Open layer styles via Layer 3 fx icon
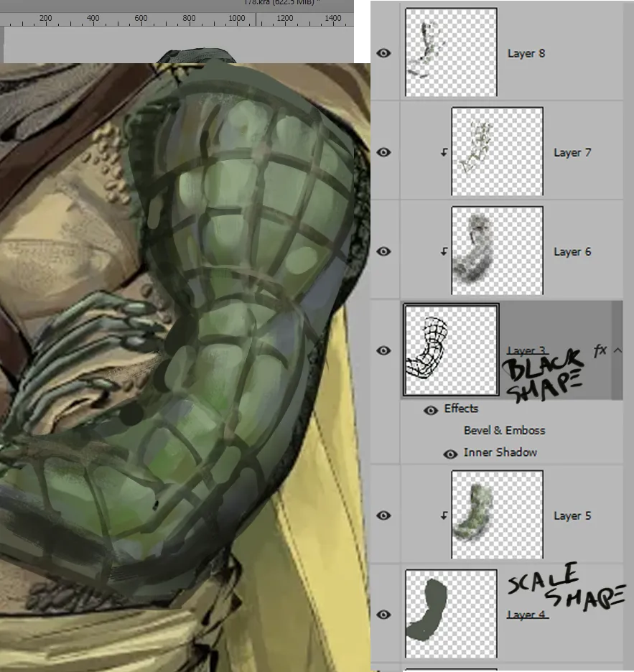The image size is (634, 672). [600, 350]
